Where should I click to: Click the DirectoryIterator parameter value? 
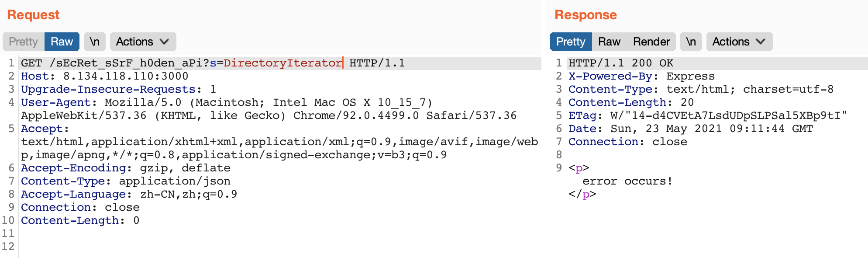pos(282,63)
